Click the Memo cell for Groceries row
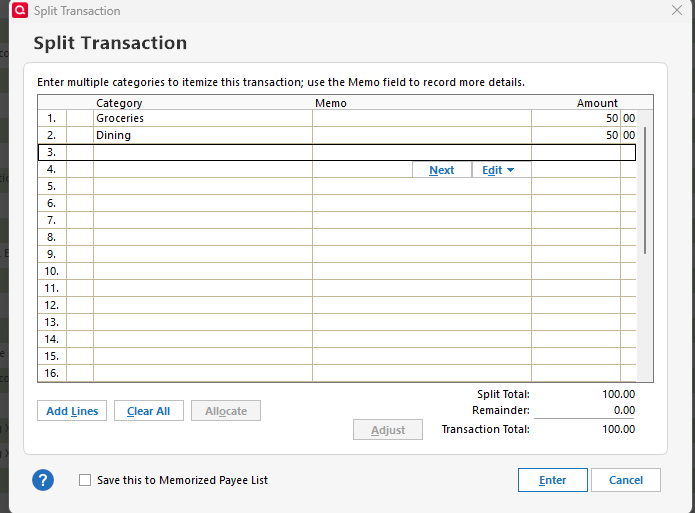Image resolution: width=695 pixels, height=513 pixels. (x=422, y=118)
